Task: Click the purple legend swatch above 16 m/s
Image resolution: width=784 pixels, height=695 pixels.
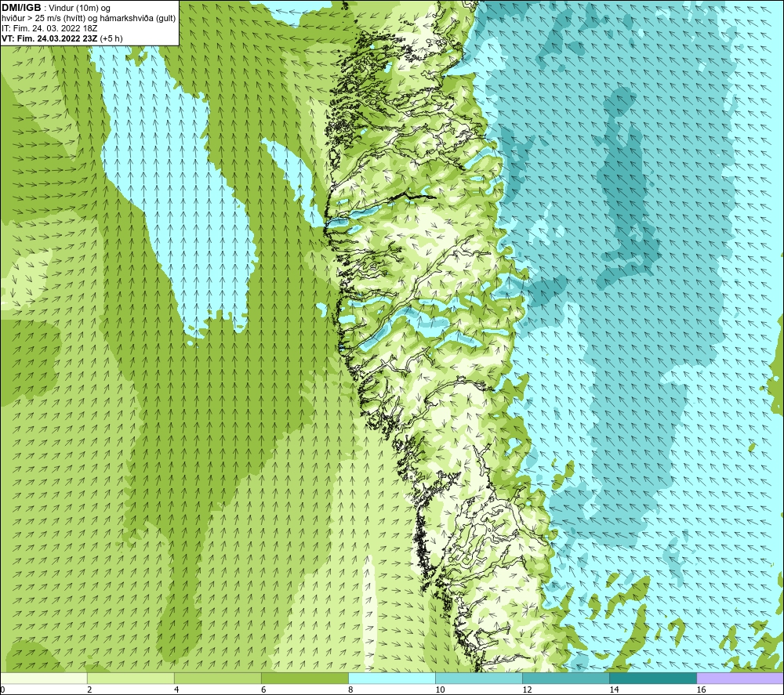Action: [740, 679]
